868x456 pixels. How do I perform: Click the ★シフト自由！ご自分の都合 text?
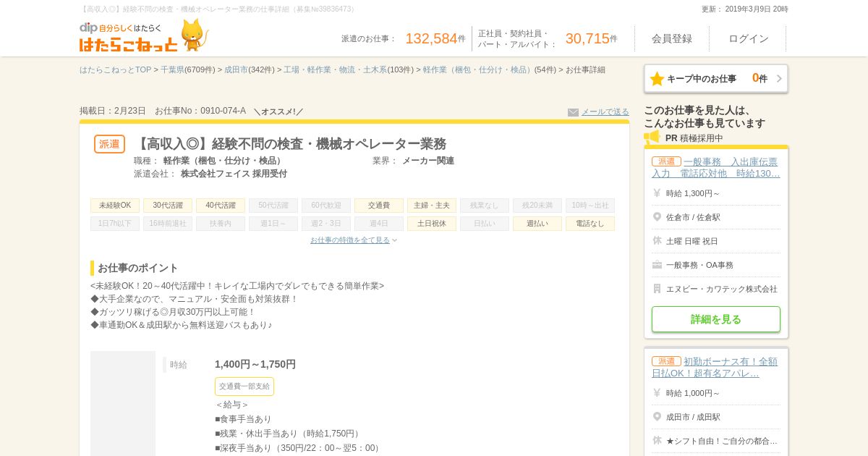tap(722, 441)
